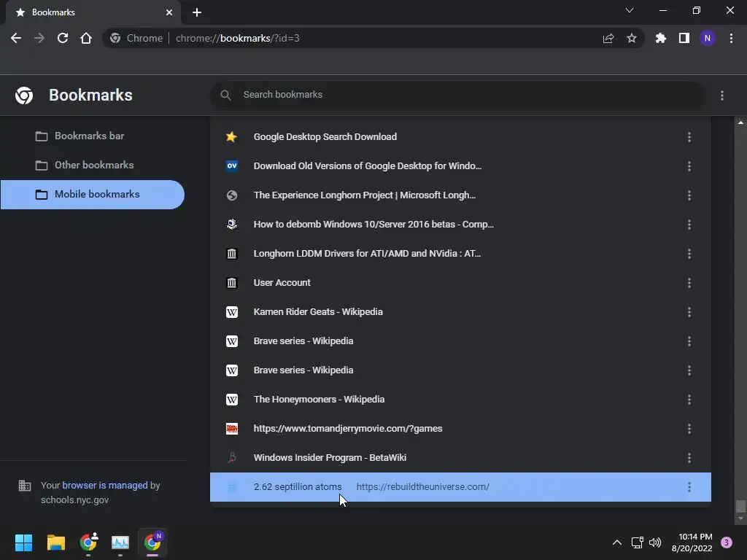Open the tab search dropdown arrow
This screenshot has height=560, width=747.
pos(630,10)
